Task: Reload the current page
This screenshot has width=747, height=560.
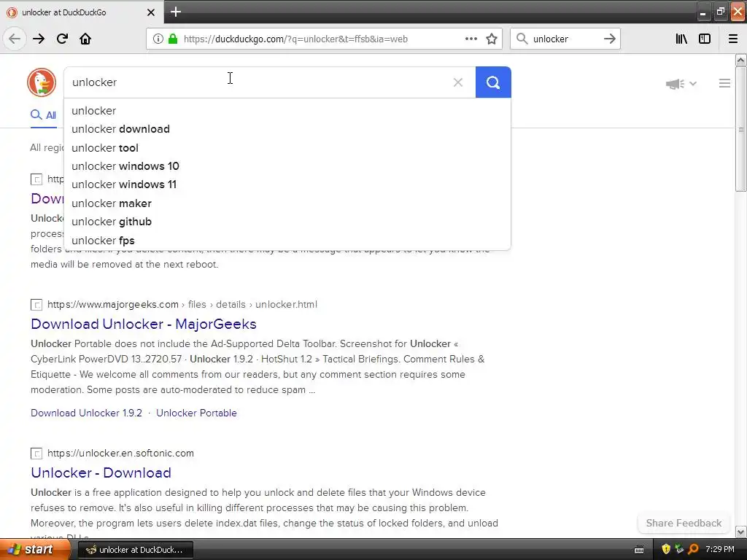Action: pos(62,39)
